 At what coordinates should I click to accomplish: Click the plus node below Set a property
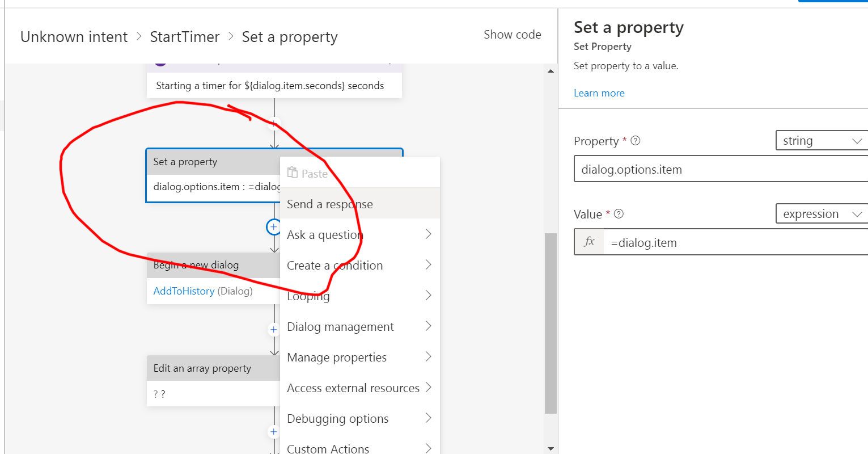click(x=274, y=227)
